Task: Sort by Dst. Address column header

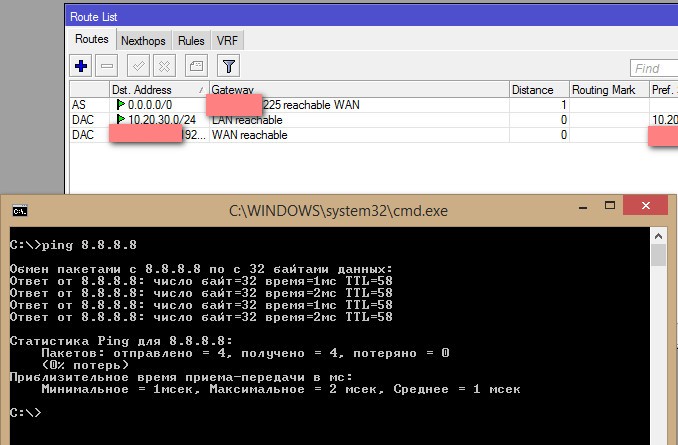Action: (x=157, y=89)
